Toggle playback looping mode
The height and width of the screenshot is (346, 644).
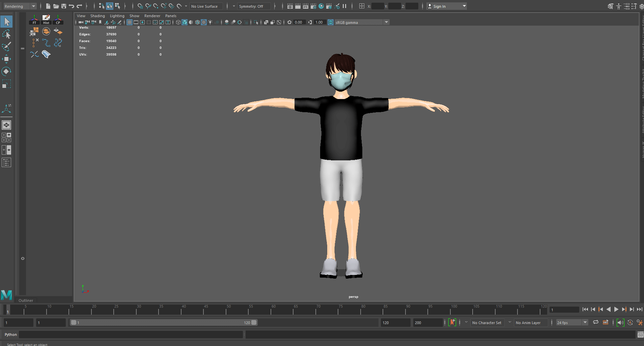[596, 322]
